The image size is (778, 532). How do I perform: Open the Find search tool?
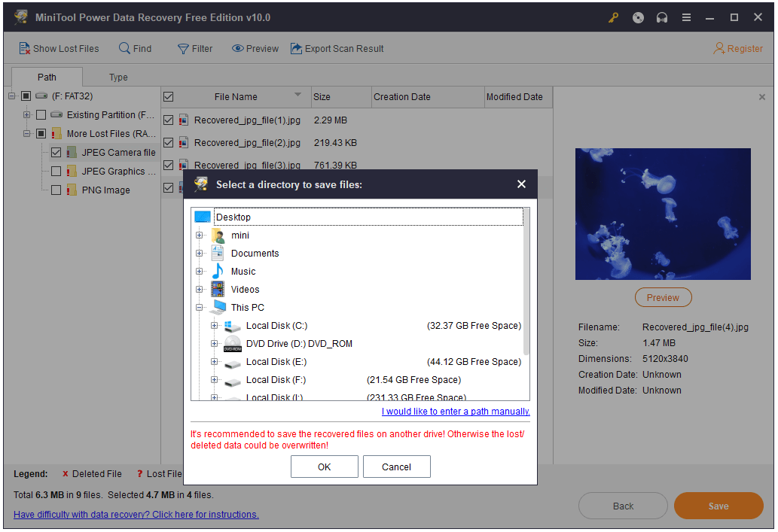(x=135, y=49)
